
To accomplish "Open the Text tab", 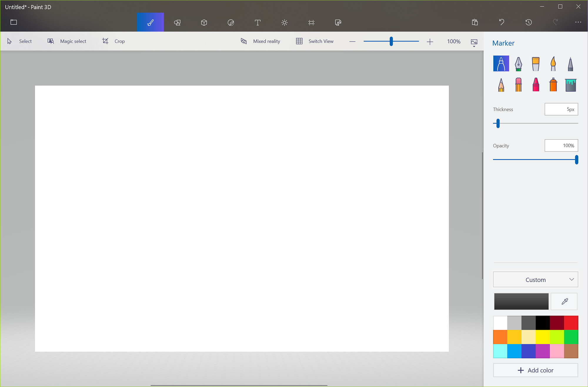I will pos(258,23).
